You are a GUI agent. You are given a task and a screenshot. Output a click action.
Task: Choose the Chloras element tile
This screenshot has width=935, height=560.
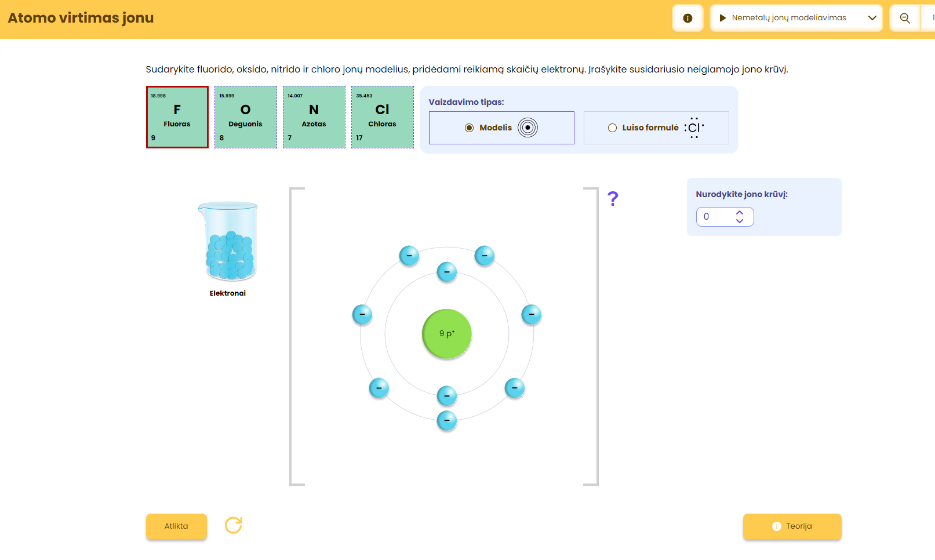click(383, 117)
